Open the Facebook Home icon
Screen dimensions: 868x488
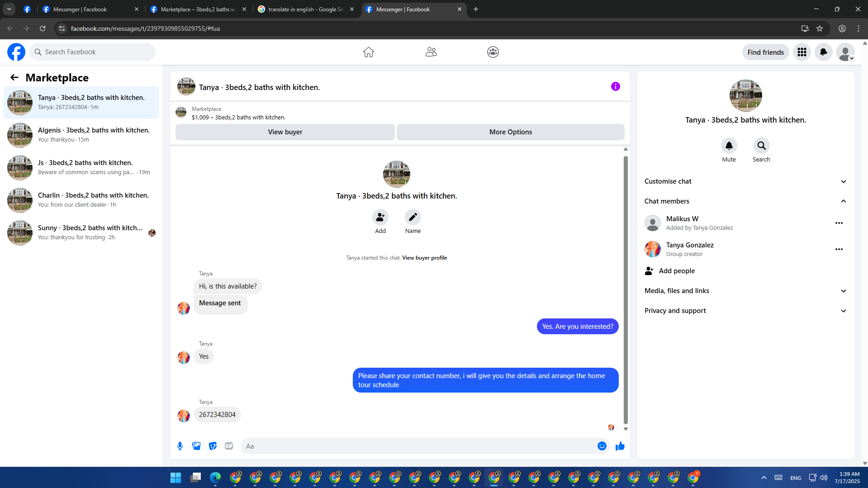(x=369, y=52)
